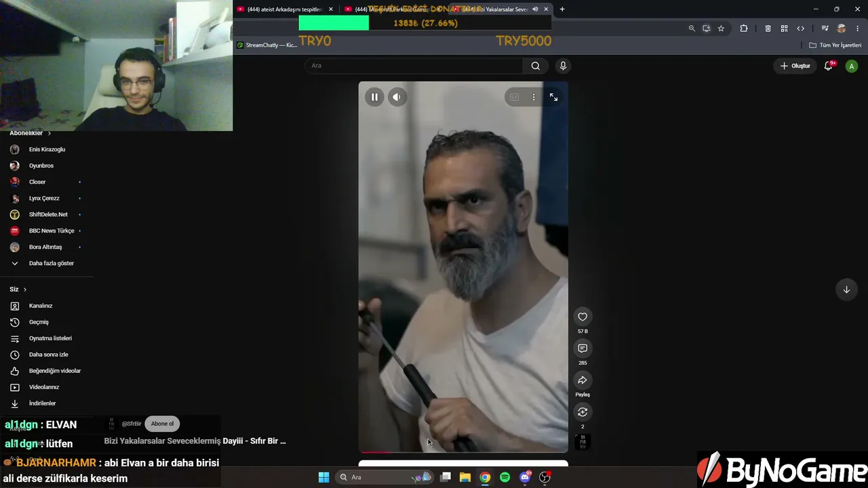Screen dimensions: 868x488
Task: Go to the next Short with down arrow
Action: [846, 289]
